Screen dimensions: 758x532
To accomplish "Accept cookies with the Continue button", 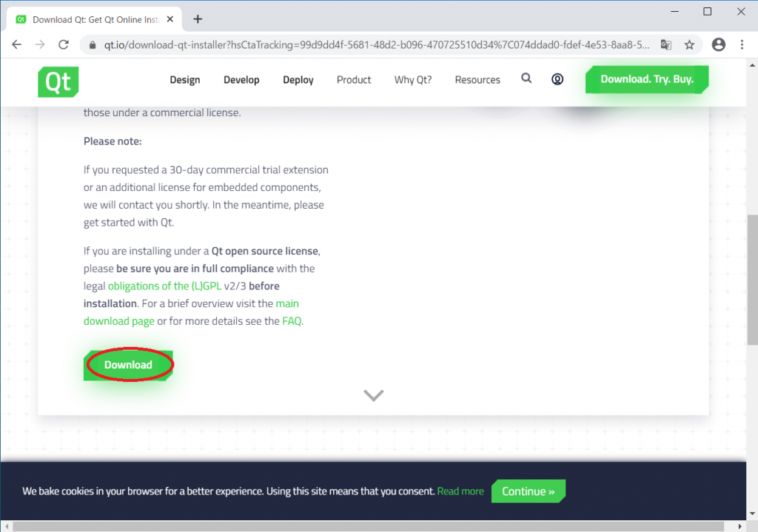I will point(528,491).
